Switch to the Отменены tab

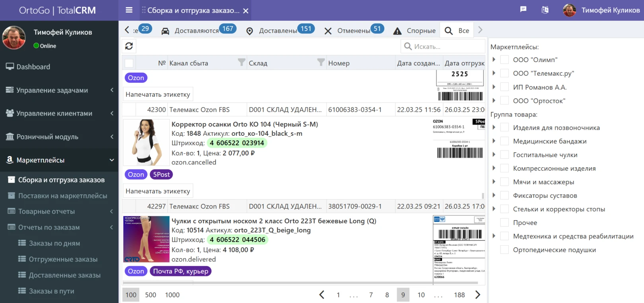[353, 31]
